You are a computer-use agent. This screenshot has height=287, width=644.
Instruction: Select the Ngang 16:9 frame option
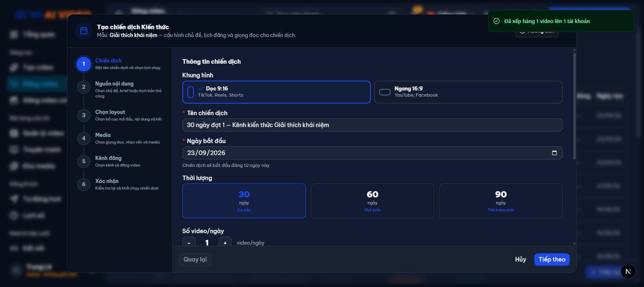pyautogui.click(x=468, y=92)
